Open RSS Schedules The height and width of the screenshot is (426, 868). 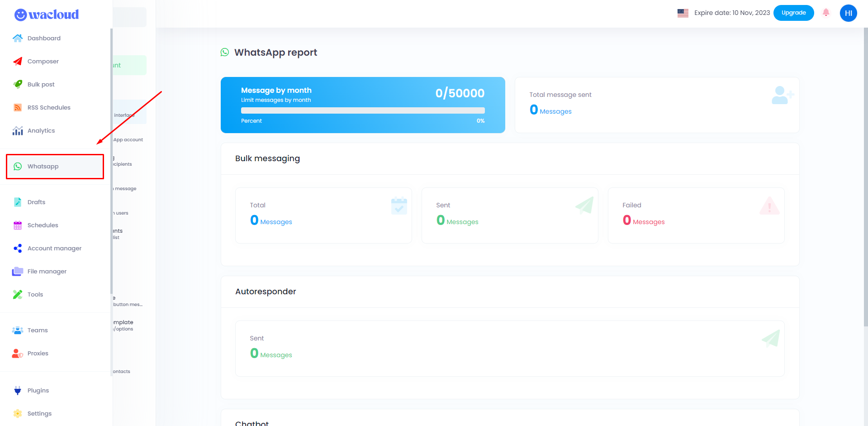(x=48, y=107)
